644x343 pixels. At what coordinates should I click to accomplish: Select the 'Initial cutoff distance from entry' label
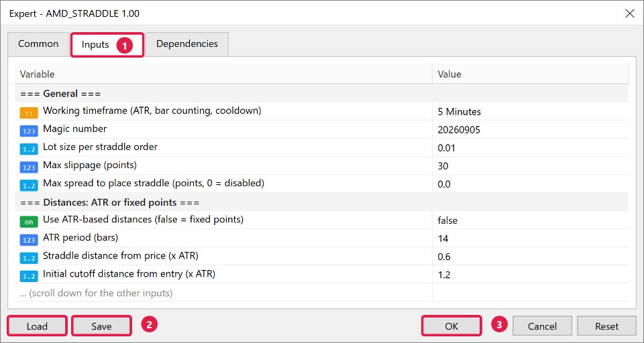pos(129,273)
